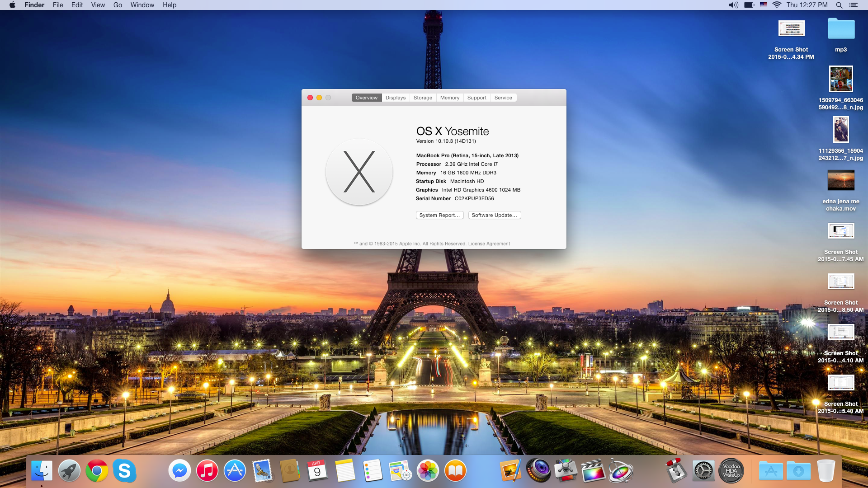Open System Preferences gear in Dock
This screenshot has width=868, height=488.
(x=703, y=471)
